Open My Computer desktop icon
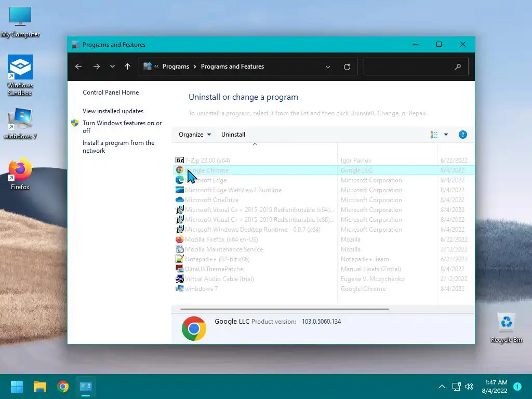 20,22
